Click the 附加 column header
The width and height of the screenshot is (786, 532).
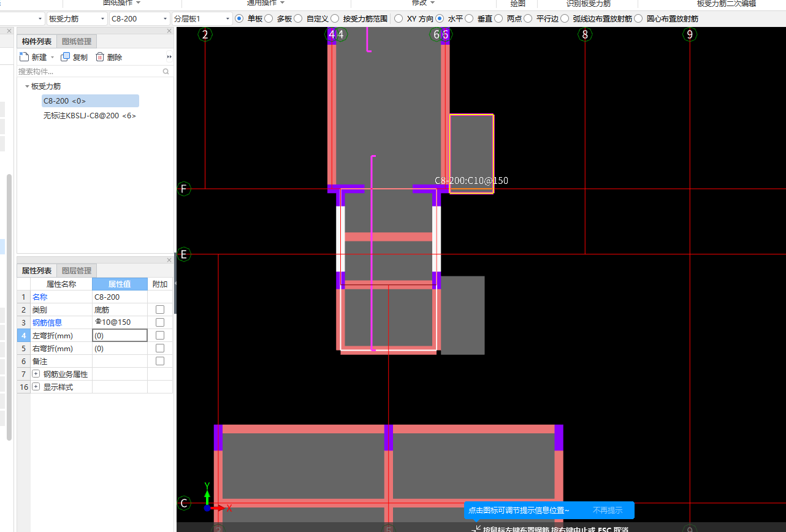pos(160,284)
